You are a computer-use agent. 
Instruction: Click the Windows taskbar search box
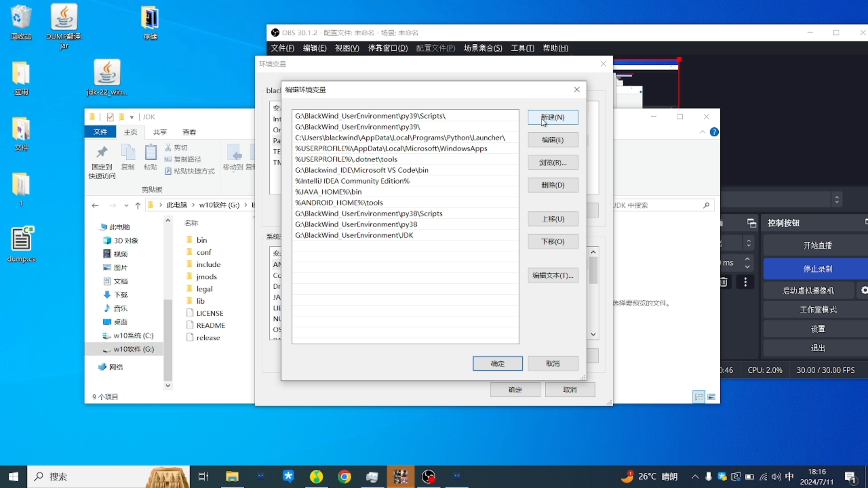click(x=108, y=476)
